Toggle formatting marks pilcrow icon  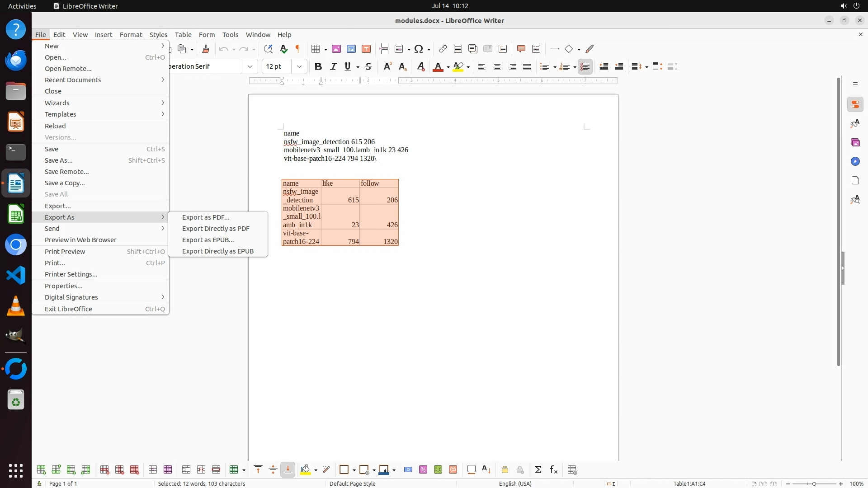coord(298,49)
